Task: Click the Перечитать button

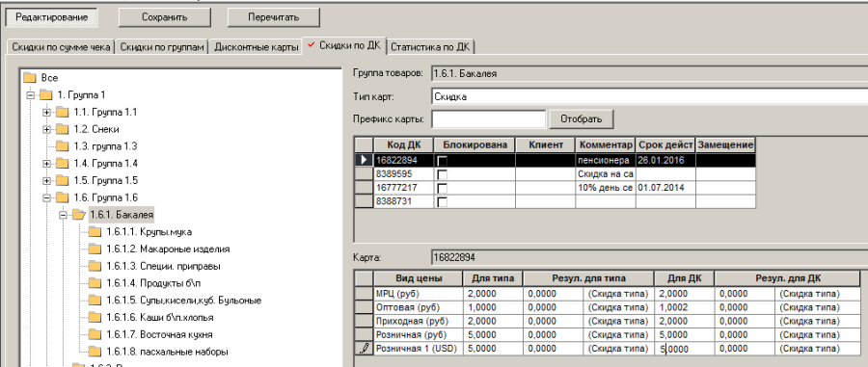Action: point(274,17)
